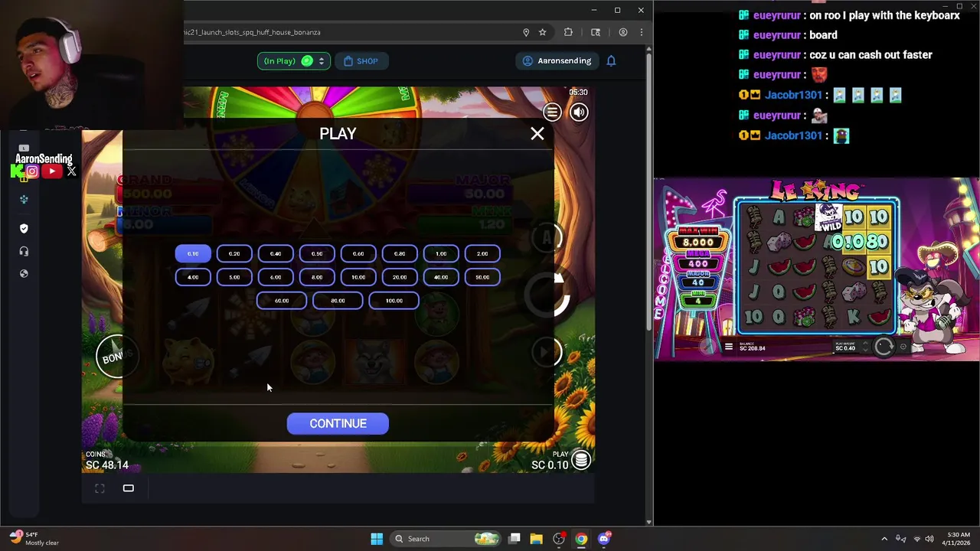Select the 100.00 bet amount

pos(394,301)
